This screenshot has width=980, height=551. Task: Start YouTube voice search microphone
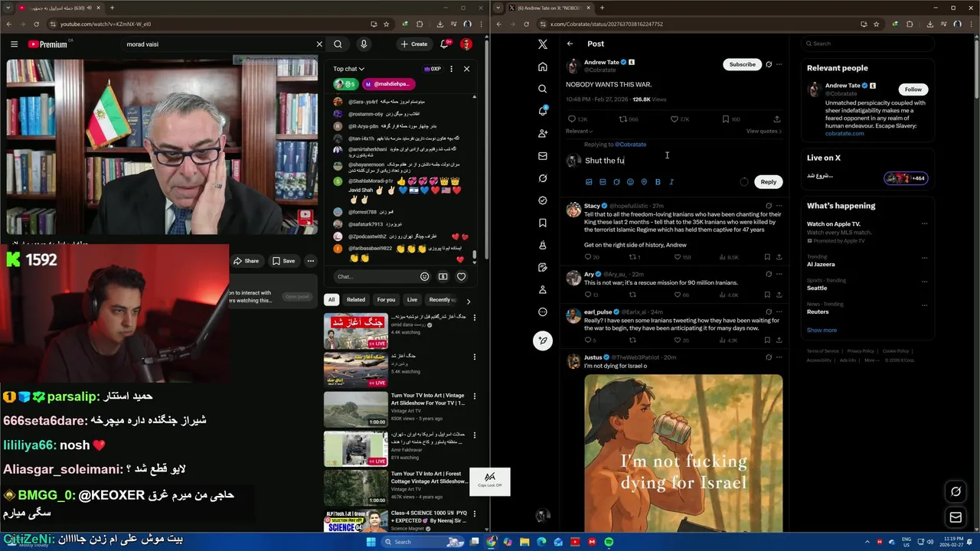[364, 44]
